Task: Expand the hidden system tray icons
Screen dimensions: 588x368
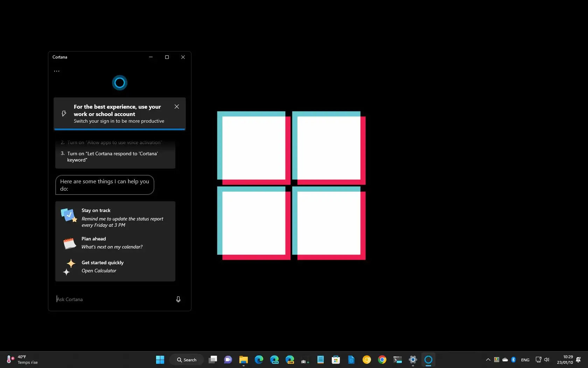Action: (488, 360)
